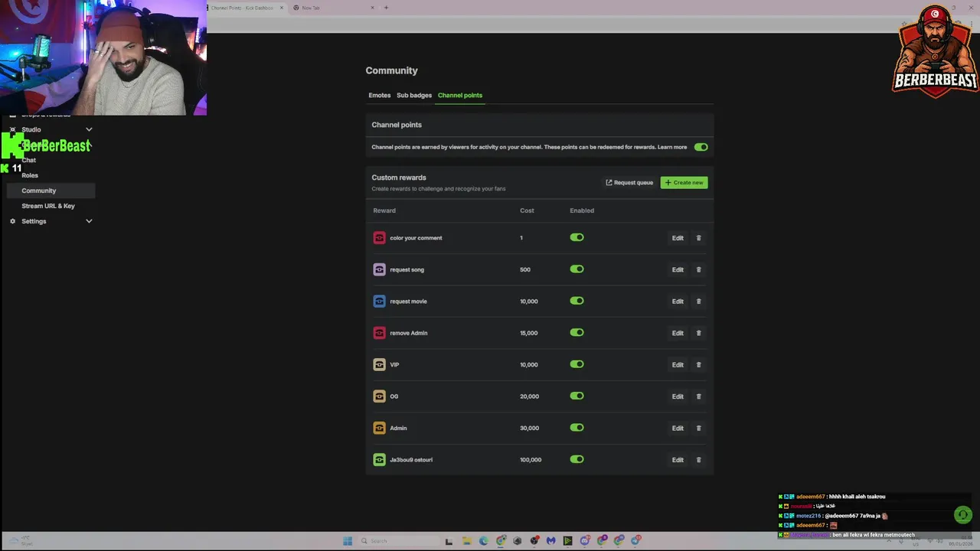Select Community in the sidebar
Viewport: 980px width, 551px height.
tap(51, 191)
